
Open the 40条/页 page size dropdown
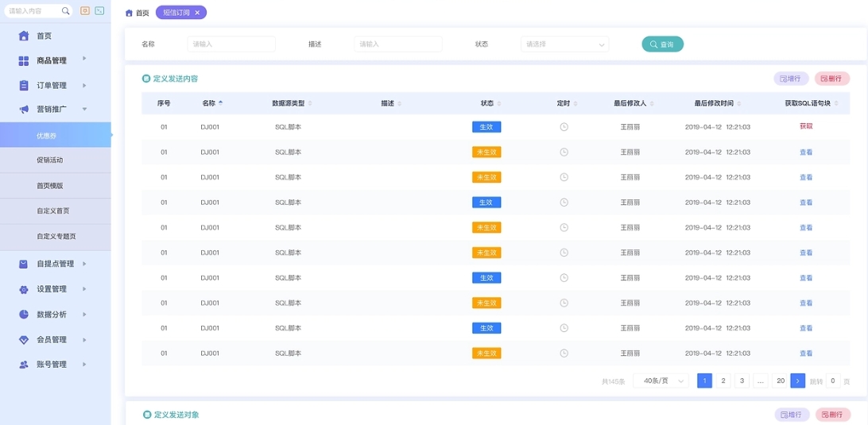pos(661,381)
